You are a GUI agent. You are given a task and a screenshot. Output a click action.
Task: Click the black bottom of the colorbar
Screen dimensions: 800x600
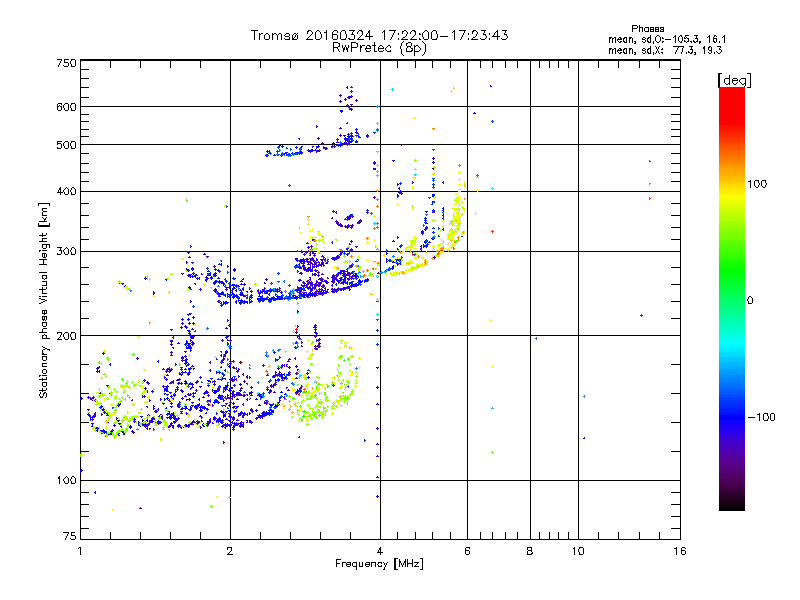pos(732,504)
